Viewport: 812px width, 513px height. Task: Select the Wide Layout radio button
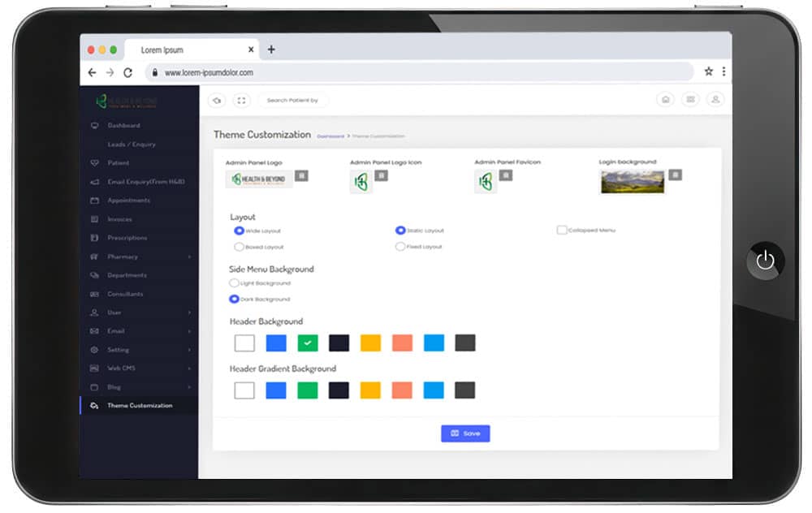click(x=239, y=231)
